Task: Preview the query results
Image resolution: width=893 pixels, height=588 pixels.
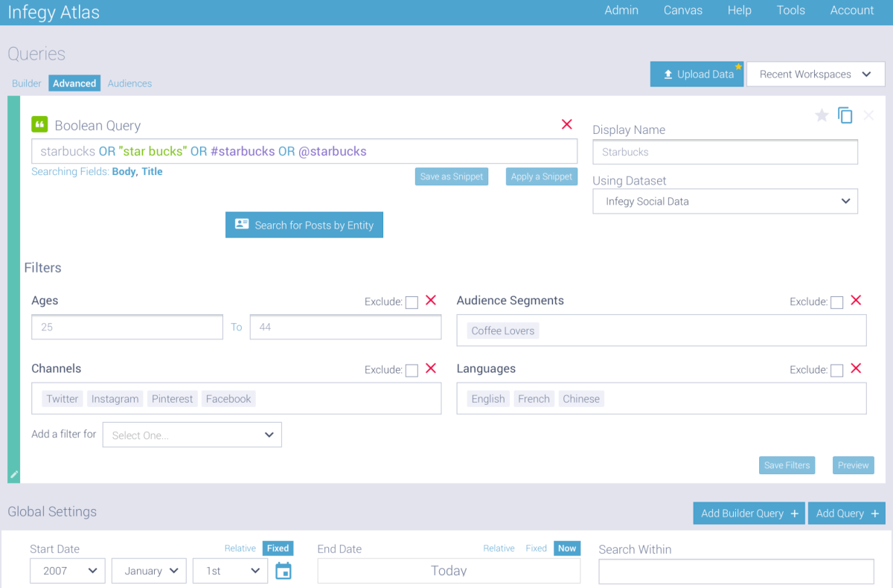Action: 853,465
